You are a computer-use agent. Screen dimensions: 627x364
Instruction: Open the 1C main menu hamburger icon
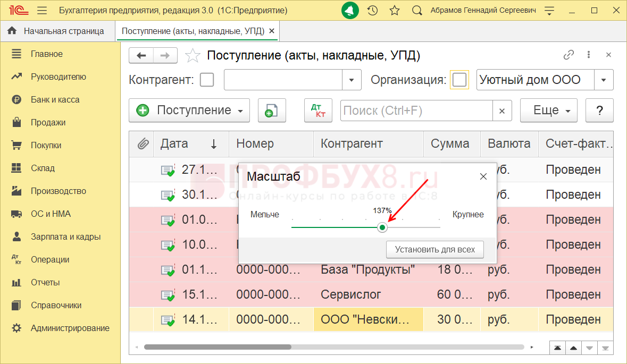point(42,11)
